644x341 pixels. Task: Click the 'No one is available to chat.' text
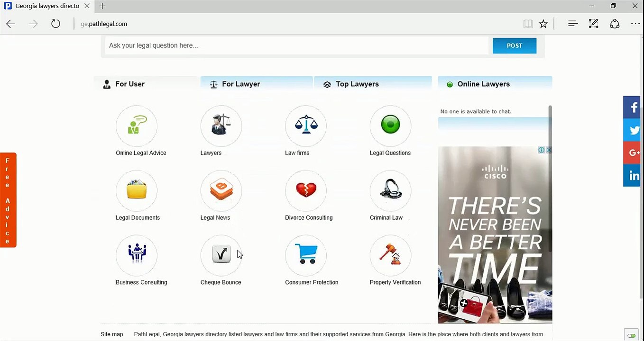pos(476,112)
